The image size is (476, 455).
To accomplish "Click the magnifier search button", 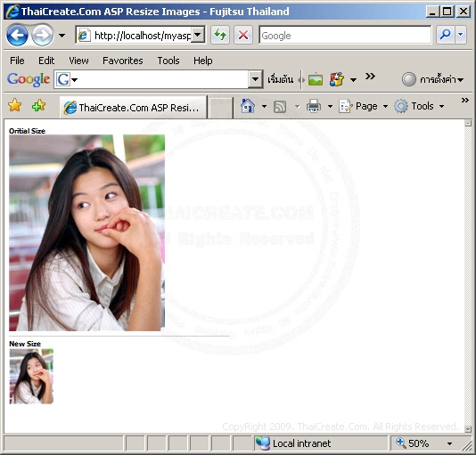I will coord(445,36).
